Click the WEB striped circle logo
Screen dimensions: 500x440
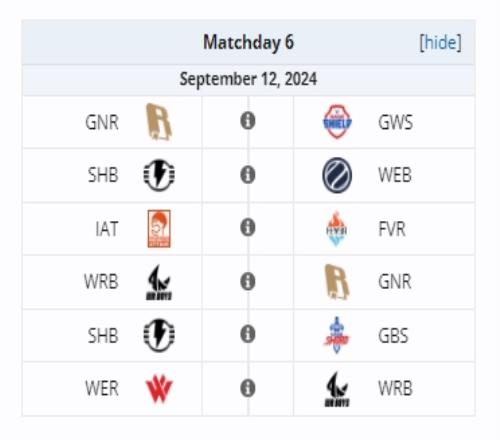click(x=337, y=175)
